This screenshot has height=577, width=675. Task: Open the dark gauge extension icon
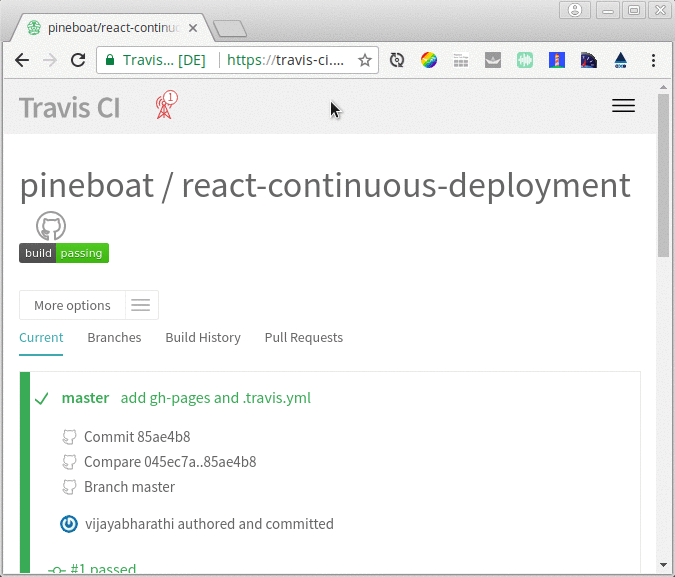(x=588, y=60)
